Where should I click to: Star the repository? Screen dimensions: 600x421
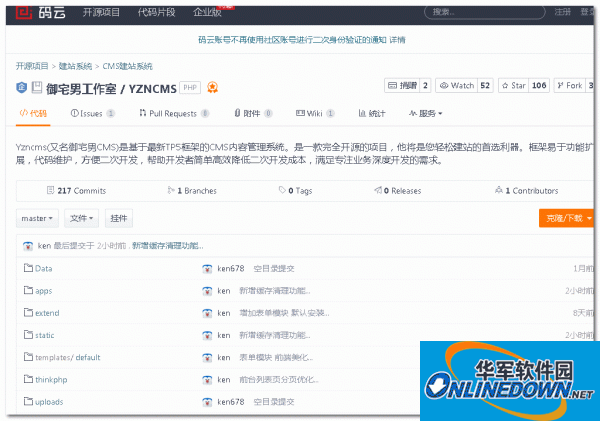click(514, 85)
